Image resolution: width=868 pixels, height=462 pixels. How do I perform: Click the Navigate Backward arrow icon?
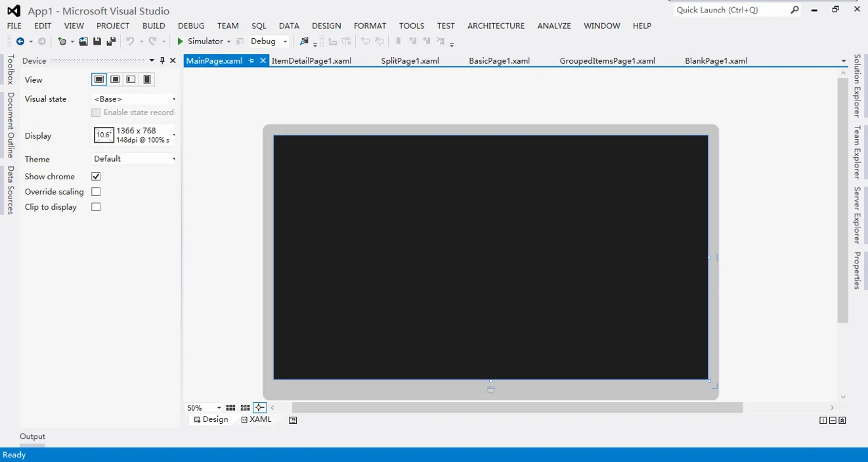(x=20, y=41)
